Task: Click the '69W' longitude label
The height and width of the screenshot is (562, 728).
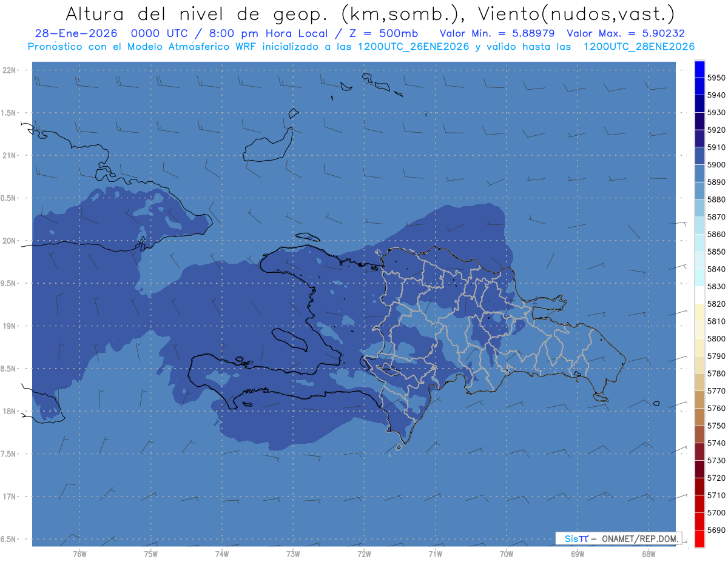Action: click(x=578, y=554)
